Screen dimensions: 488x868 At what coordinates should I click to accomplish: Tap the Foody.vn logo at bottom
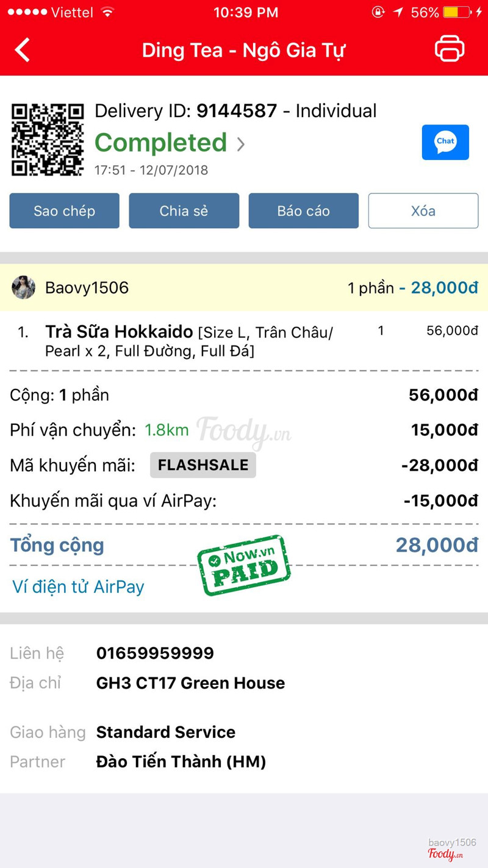[445, 854]
